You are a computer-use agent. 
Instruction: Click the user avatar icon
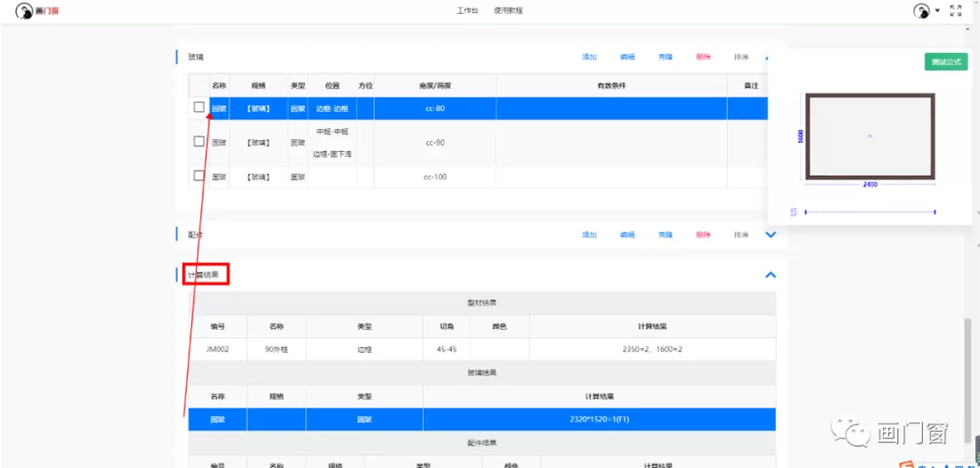921,11
